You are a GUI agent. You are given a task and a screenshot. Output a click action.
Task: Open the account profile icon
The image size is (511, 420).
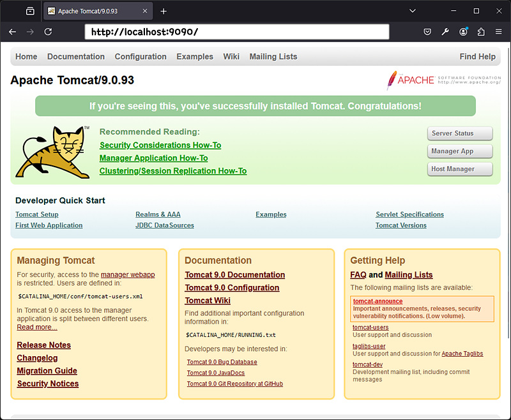[x=463, y=31]
